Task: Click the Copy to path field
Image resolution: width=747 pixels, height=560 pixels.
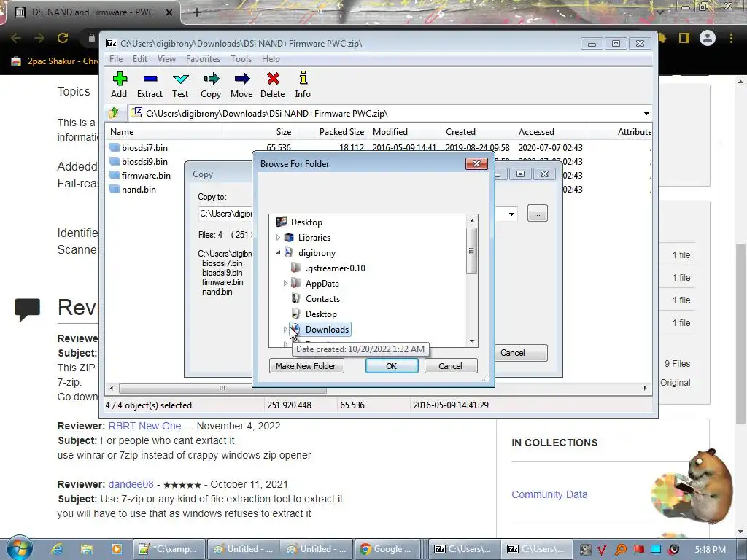Action: pos(225,214)
